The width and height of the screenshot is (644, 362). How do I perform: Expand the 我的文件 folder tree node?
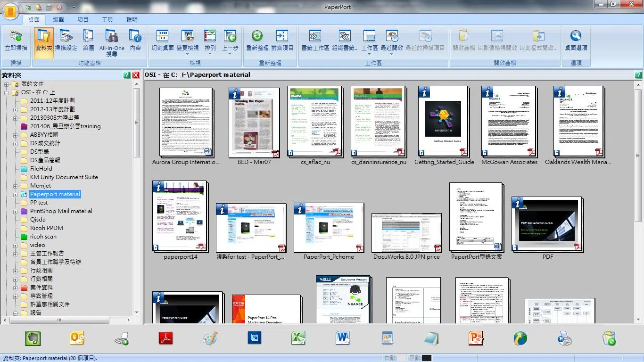[x=7, y=84]
